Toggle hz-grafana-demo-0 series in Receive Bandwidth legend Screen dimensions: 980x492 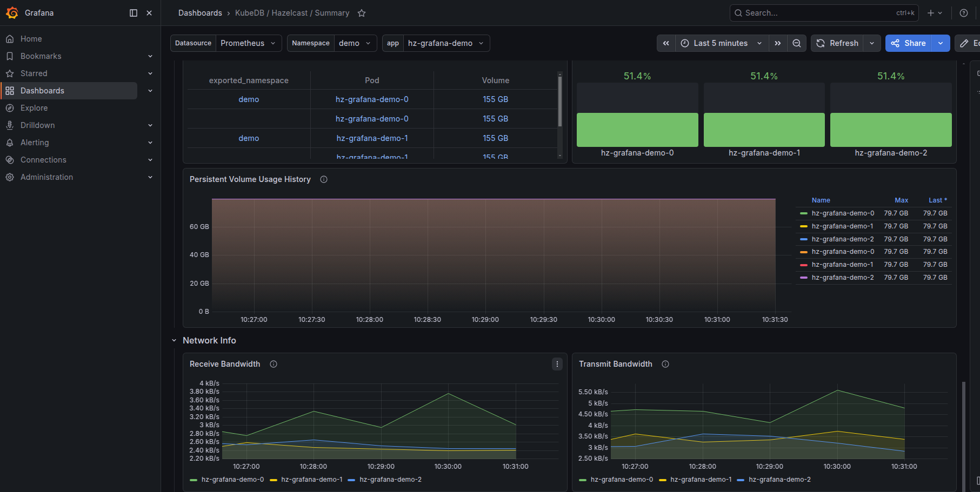(232, 480)
